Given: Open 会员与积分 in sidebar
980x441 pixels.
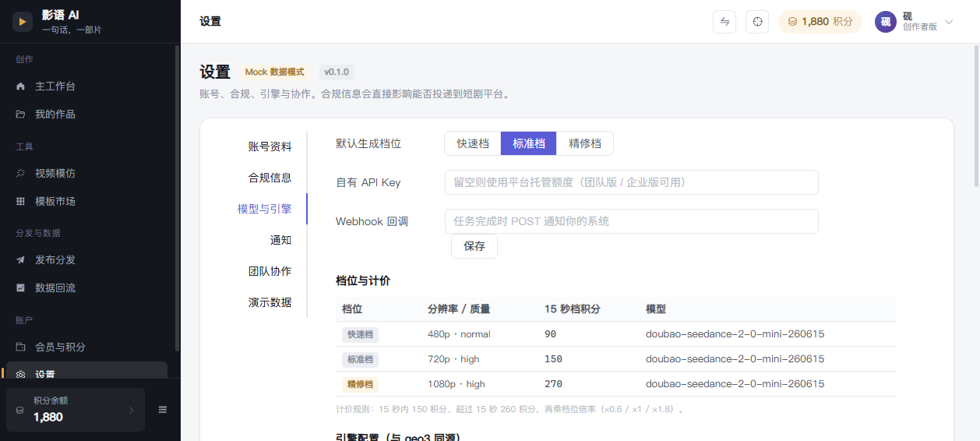Looking at the screenshot, I should [x=86, y=347].
